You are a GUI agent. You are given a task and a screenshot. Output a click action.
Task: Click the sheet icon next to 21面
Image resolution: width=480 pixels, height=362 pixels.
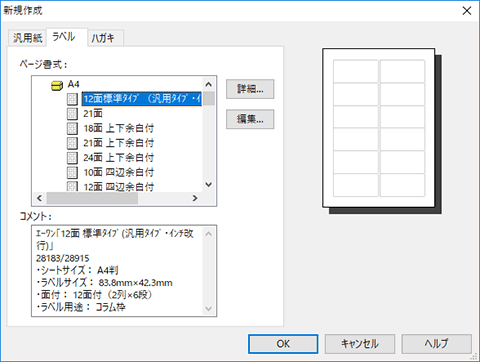click(x=72, y=114)
